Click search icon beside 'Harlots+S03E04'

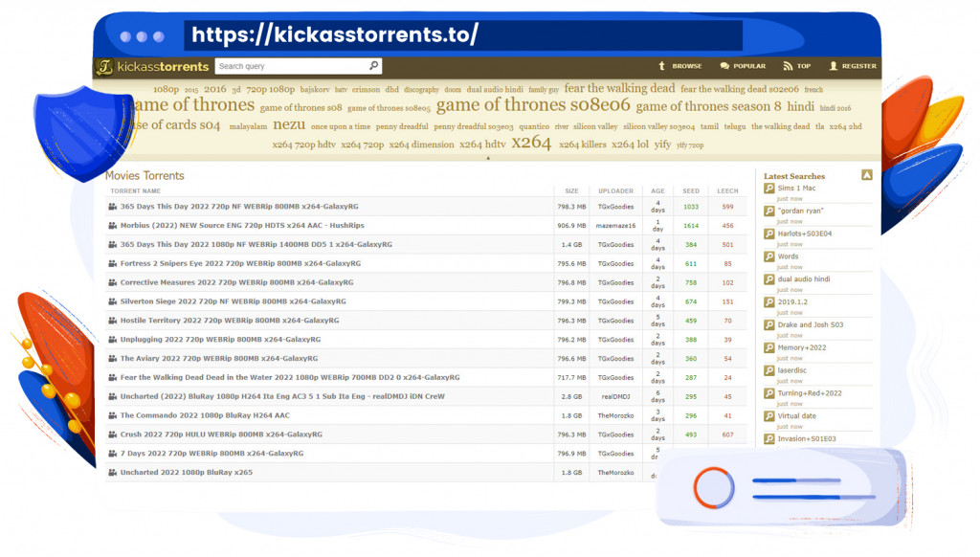point(769,234)
